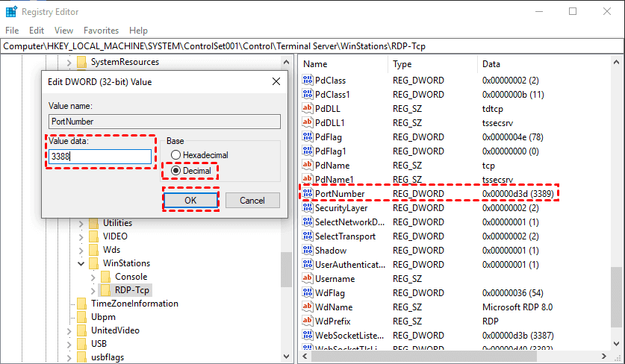The image size is (625, 364).
Task: Select the Decimal base option
Action: 176,171
